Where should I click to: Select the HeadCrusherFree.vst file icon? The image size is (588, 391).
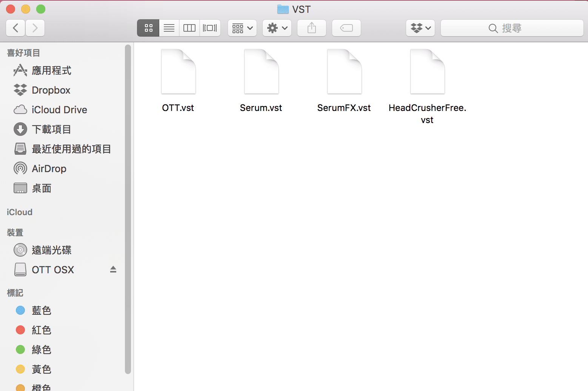427,71
